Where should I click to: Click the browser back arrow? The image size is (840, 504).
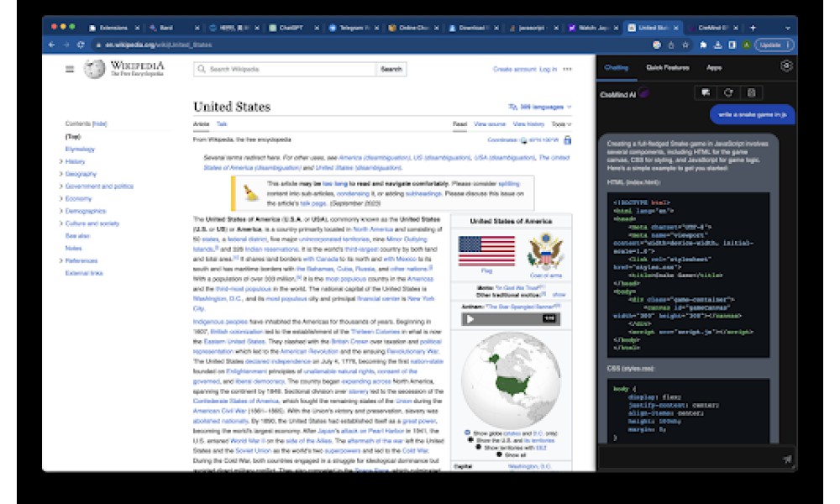52,45
